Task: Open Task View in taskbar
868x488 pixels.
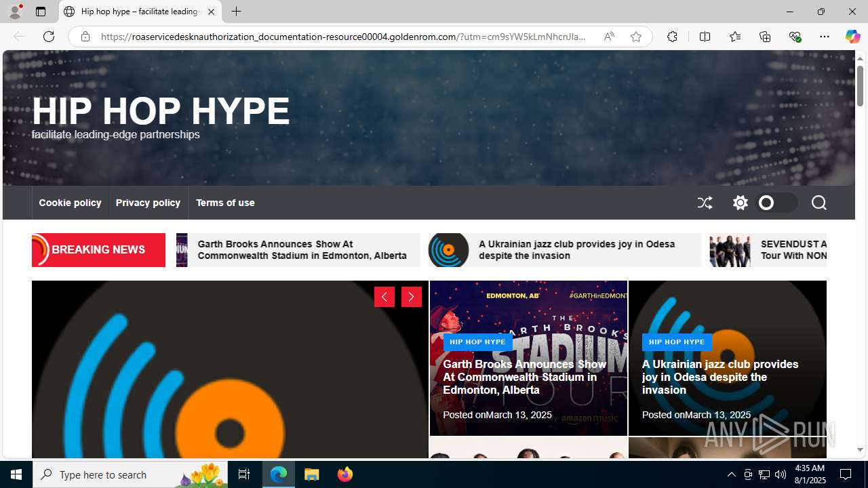Action: (244, 474)
